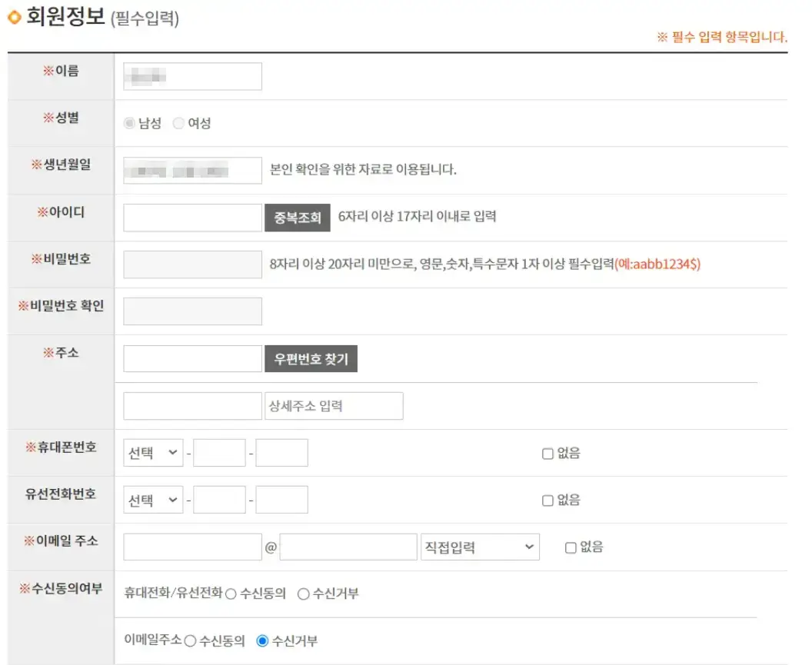Click the 이름 name input field
This screenshot has height=665, width=812.
(x=191, y=75)
